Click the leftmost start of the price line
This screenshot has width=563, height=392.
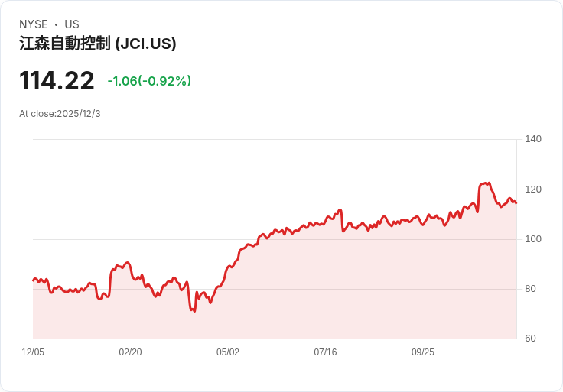[33, 280]
